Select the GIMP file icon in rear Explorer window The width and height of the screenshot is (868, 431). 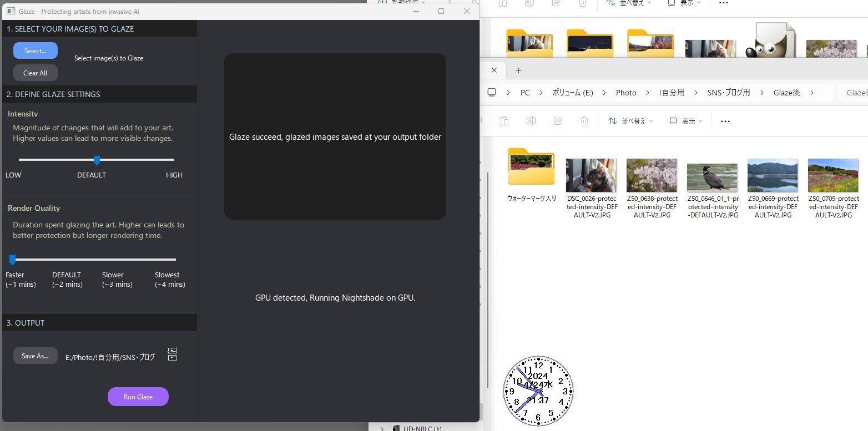770,40
